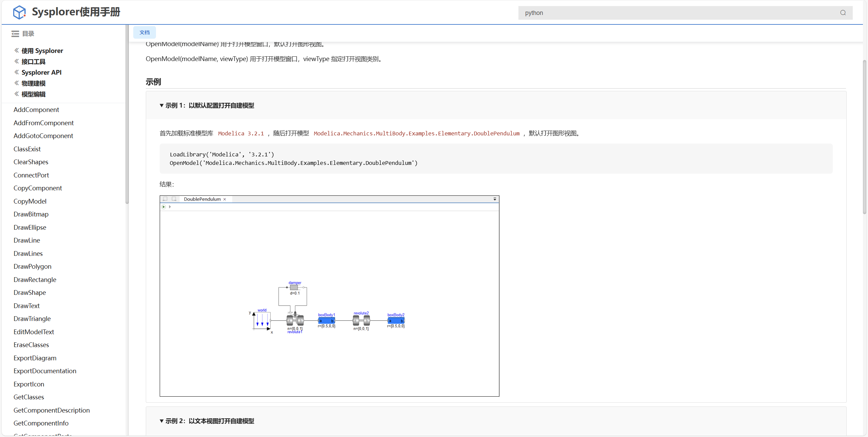
Task: Click the search magnifier icon
Action: click(x=843, y=13)
